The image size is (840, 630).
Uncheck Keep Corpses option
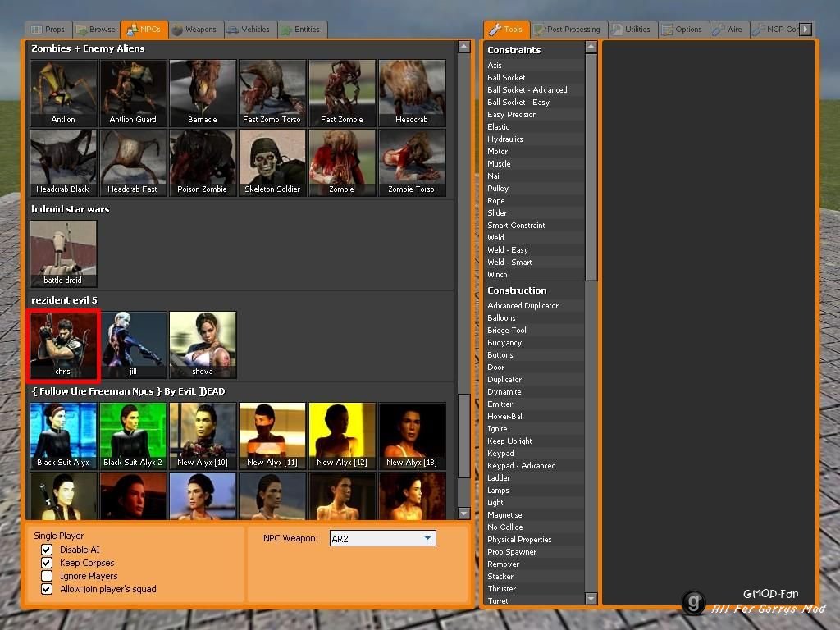click(x=47, y=563)
